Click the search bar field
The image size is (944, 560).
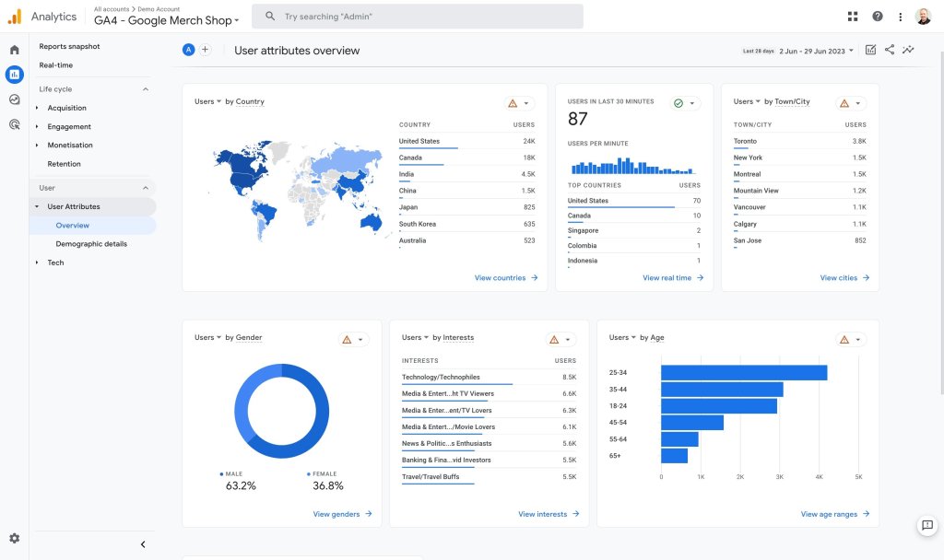[x=418, y=17]
